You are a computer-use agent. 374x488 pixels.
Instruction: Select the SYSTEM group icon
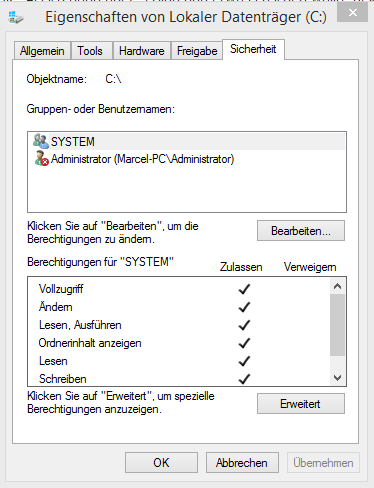pos(41,141)
